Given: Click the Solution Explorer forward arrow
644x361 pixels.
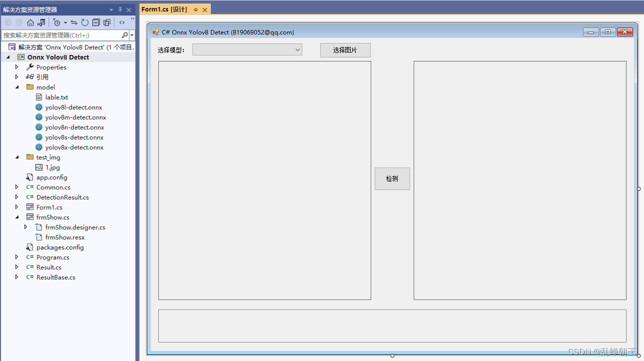Looking at the screenshot, I should [x=19, y=22].
